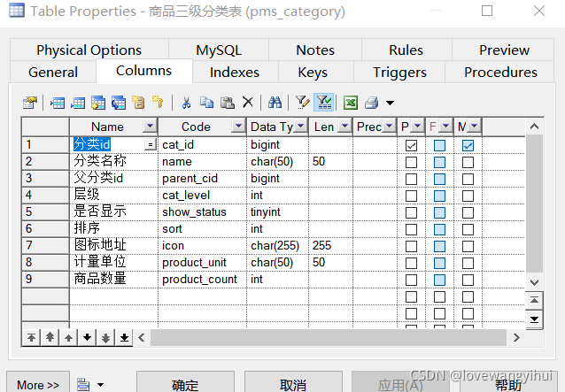Open the Preview tab
Image resolution: width=565 pixels, height=392 pixels.
pyautogui.click(x=504, y=50)
